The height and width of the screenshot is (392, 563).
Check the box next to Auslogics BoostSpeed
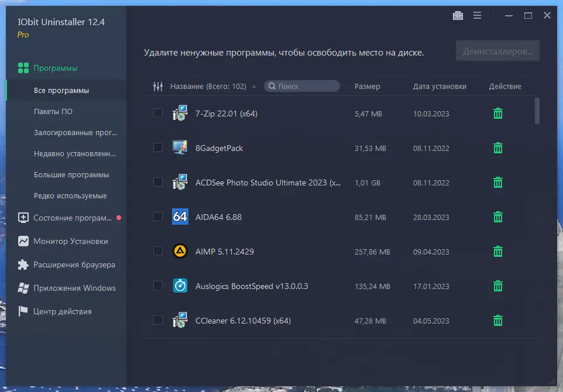[158, 286]
